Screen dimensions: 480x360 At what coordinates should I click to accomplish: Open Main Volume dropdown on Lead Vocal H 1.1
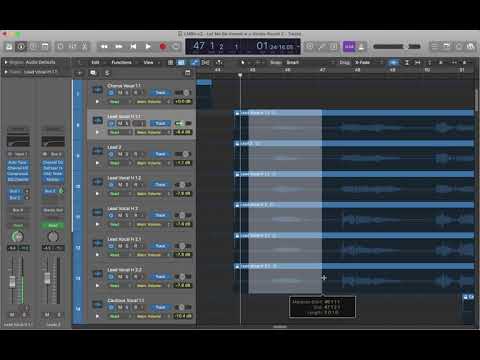point(153,132)
